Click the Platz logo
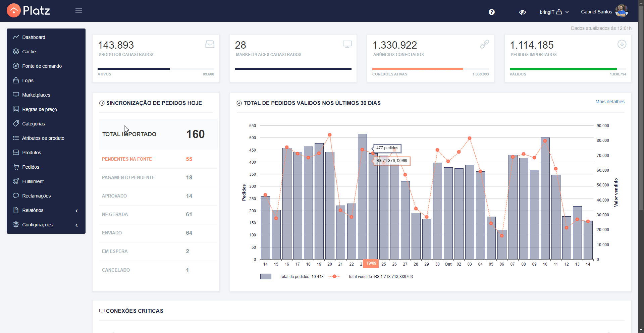This screenshot has height=333, width=644. 29,11
